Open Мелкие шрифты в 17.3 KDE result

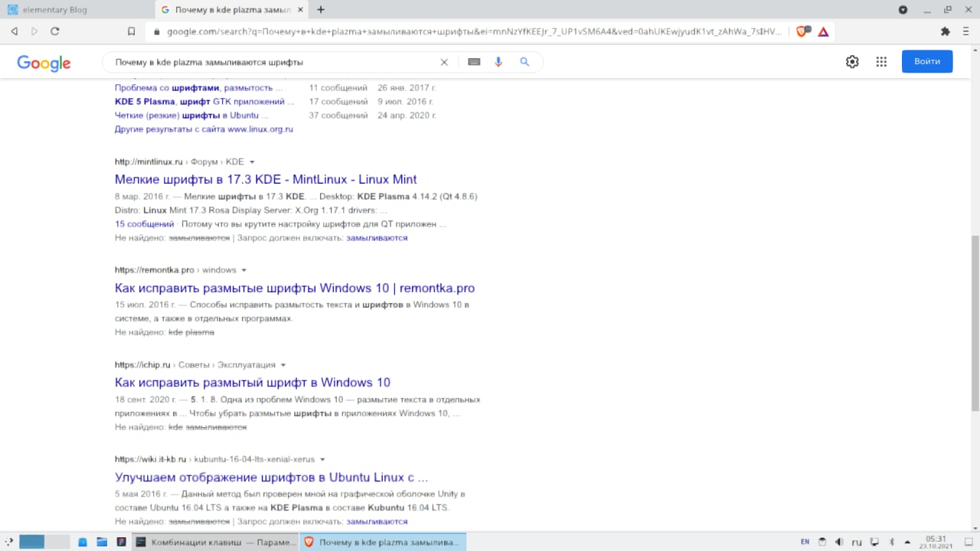[266, 179]
